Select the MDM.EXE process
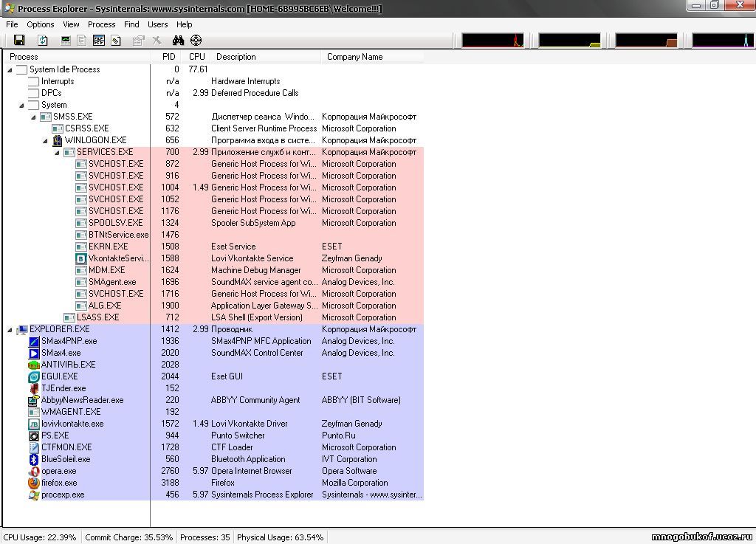 point(250,270)
